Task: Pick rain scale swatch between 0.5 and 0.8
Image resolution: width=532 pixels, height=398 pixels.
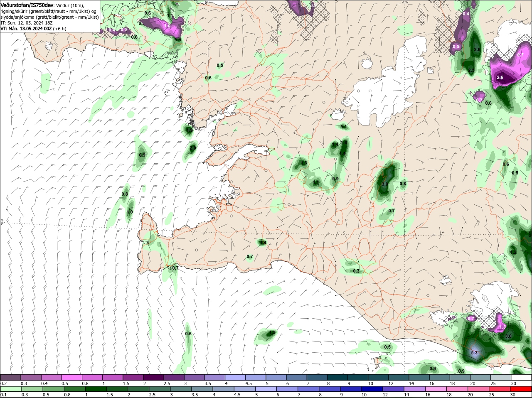Action: [x=54, y=389]
